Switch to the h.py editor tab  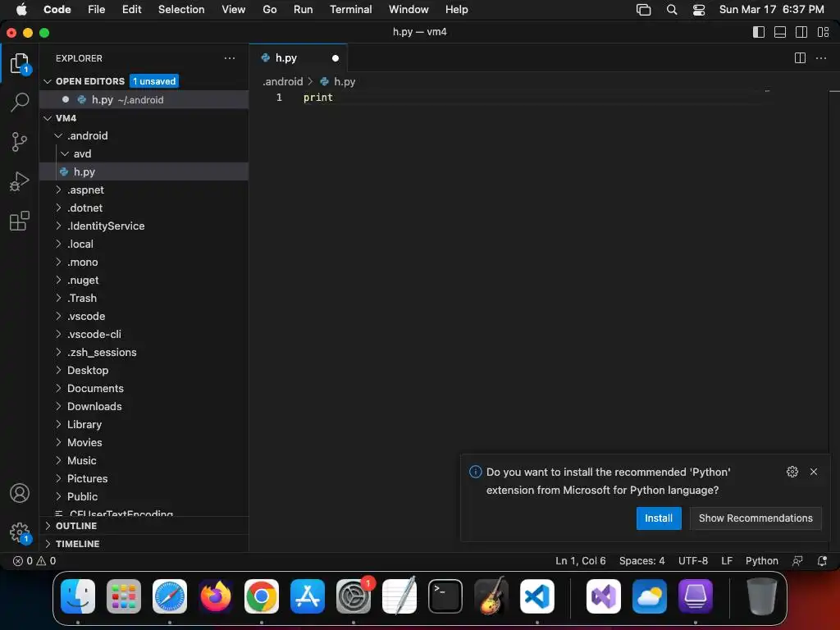pyautogui.click(x=299, y=58)
